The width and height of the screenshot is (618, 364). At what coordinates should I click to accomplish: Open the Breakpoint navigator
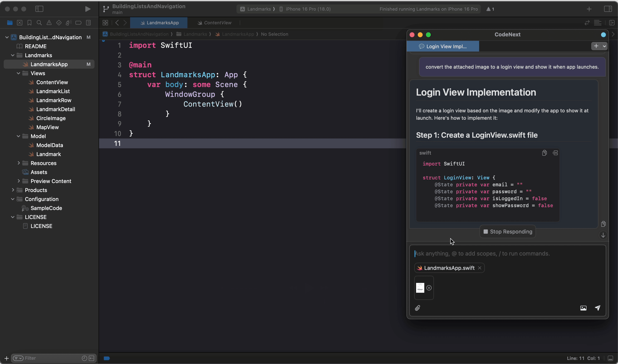tap(79, 23)
